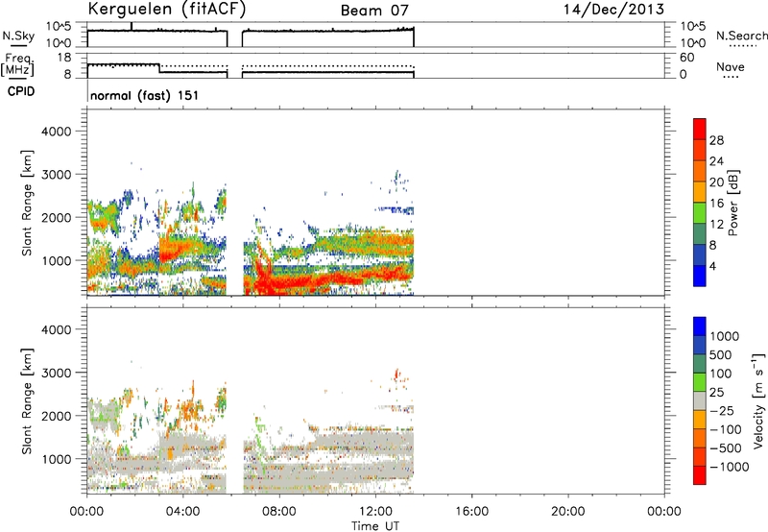Click the '1000' Velocity colorbar label

pyautogui.click(x=724, y=336)
